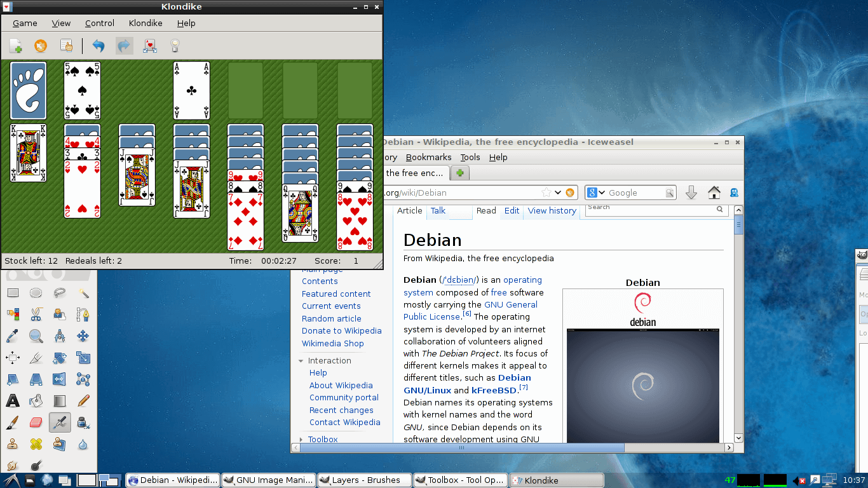This screenshot has width=868, height=488.
Task: Select the Alignment tool
Action: click(x=13, y=357)
